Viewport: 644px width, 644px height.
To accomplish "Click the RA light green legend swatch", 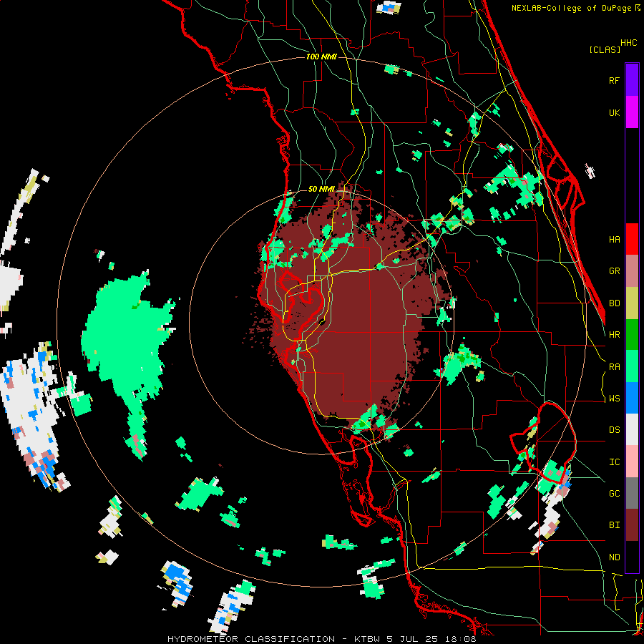I will tap(632, 366).
